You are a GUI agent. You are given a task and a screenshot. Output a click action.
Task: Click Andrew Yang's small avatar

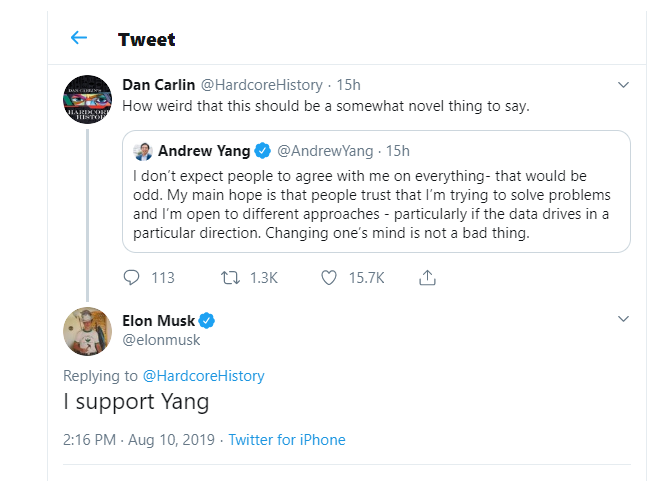142,151
